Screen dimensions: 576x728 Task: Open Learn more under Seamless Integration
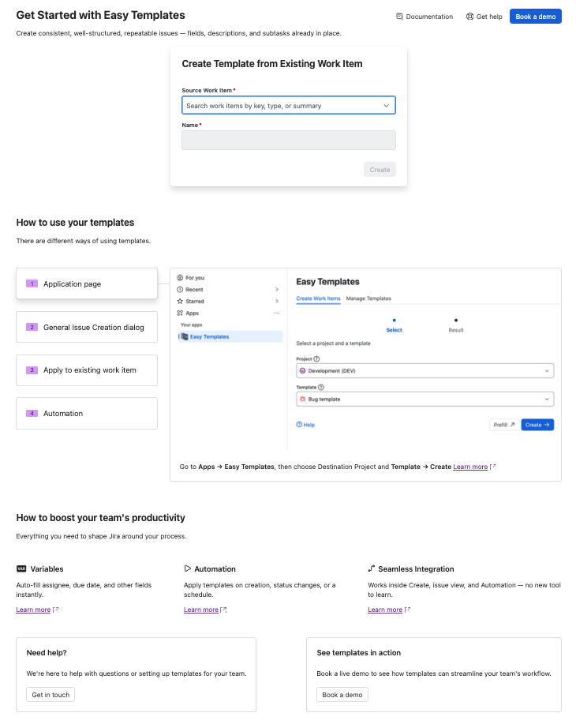(x=385, y=610)
